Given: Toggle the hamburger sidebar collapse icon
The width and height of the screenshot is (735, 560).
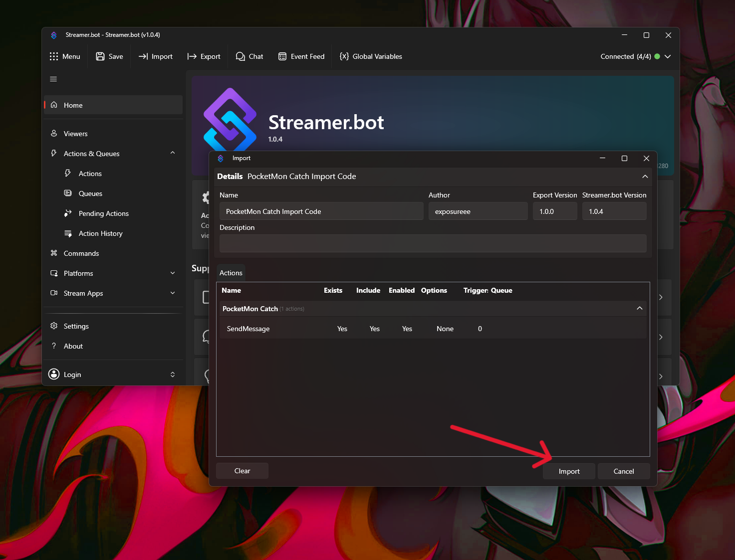Looking at the screenshot, I should pos(53,79).
